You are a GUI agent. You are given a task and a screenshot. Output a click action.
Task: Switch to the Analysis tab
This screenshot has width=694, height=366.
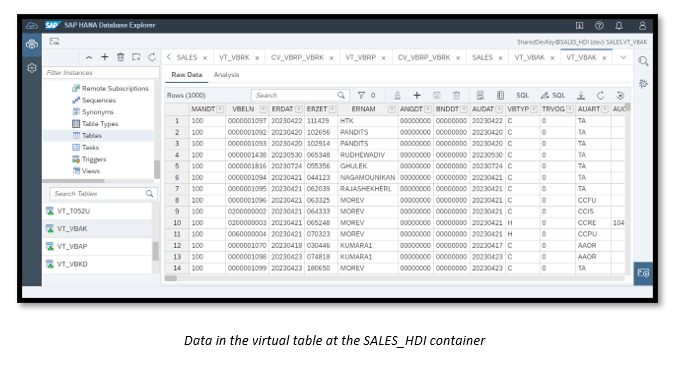[x=226, y=75]
